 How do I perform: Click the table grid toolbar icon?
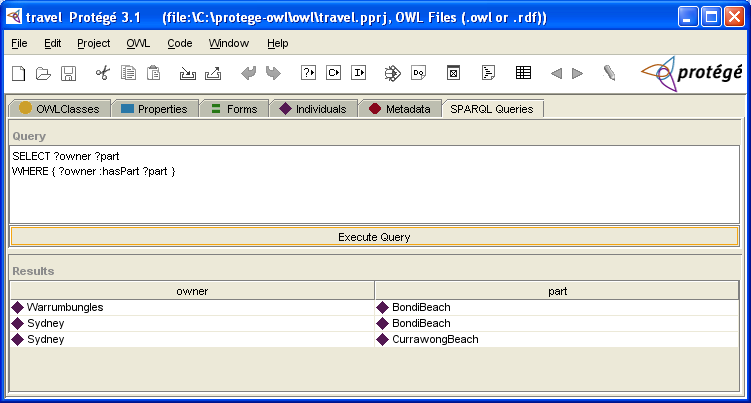click(523, 73)
